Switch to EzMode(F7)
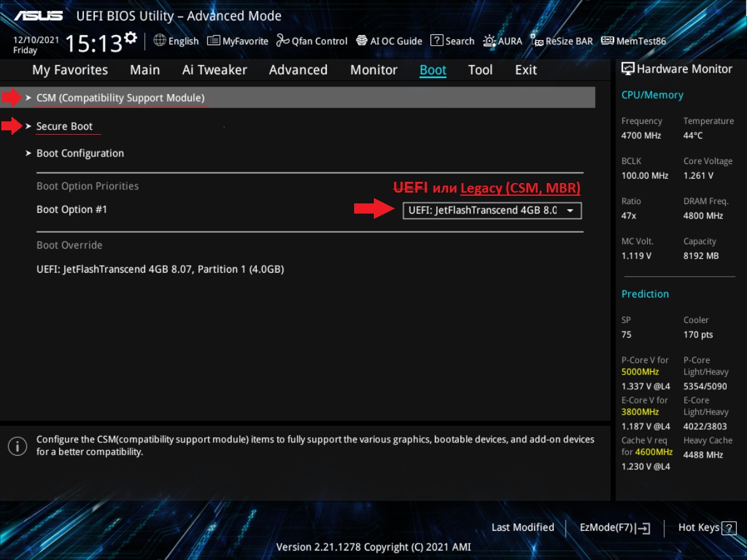The height and width of the screenshot is (560, 747). [614, 528]
